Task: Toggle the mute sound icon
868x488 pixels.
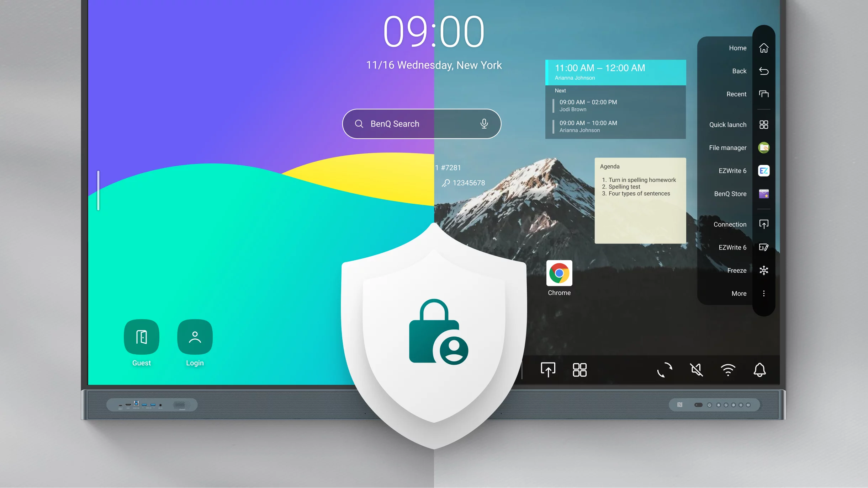Action: (x=696, y=370)
